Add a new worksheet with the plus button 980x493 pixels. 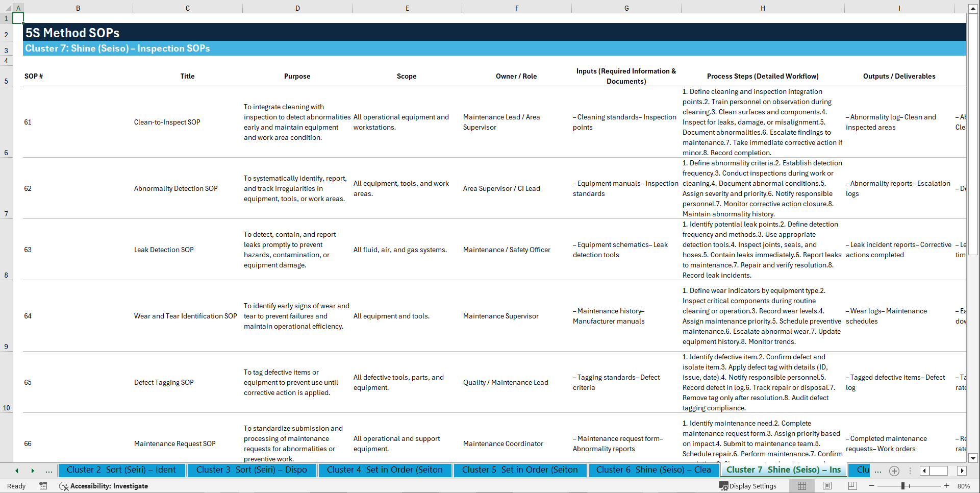pos(894,471)
